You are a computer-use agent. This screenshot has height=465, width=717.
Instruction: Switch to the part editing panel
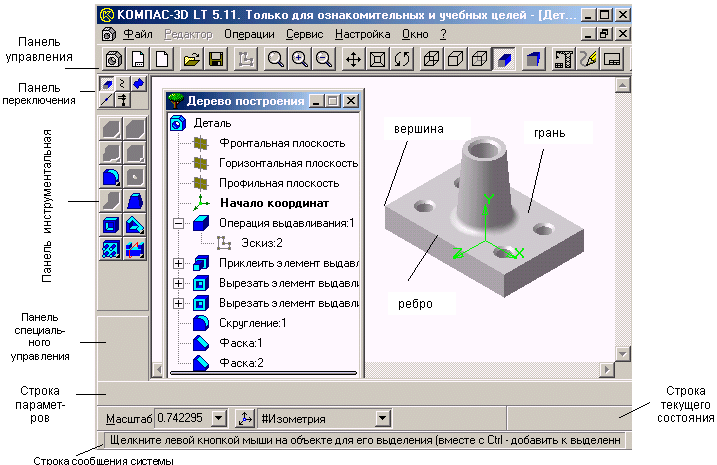tap(107, 84)
